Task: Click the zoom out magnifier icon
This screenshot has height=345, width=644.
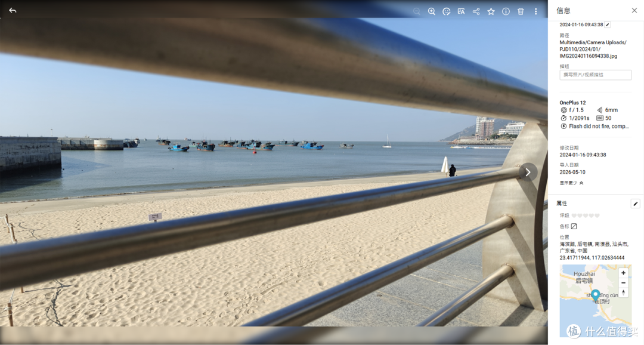Action: click(416, 11)
